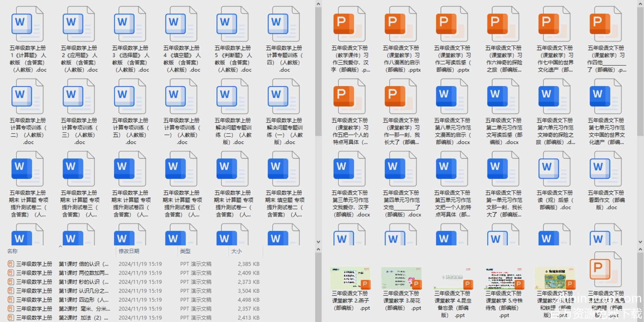Select the PowerPoint icon of 7.鹿角和鹿腿 file
644x322 pixels.
pyautogui.click(x=605, y=270)
